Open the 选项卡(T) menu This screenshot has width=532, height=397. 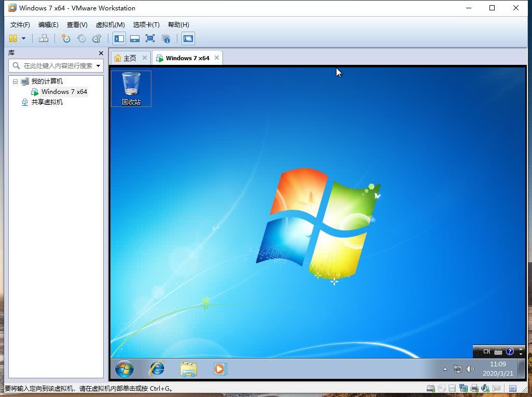[x=146, y=25]
